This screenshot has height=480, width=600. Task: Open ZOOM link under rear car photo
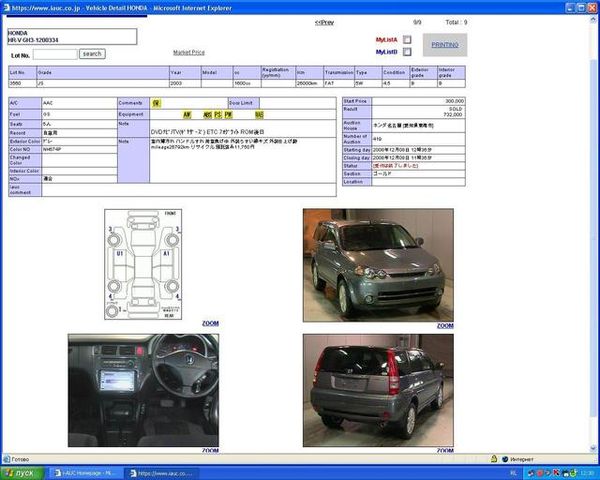coord(445,451)
